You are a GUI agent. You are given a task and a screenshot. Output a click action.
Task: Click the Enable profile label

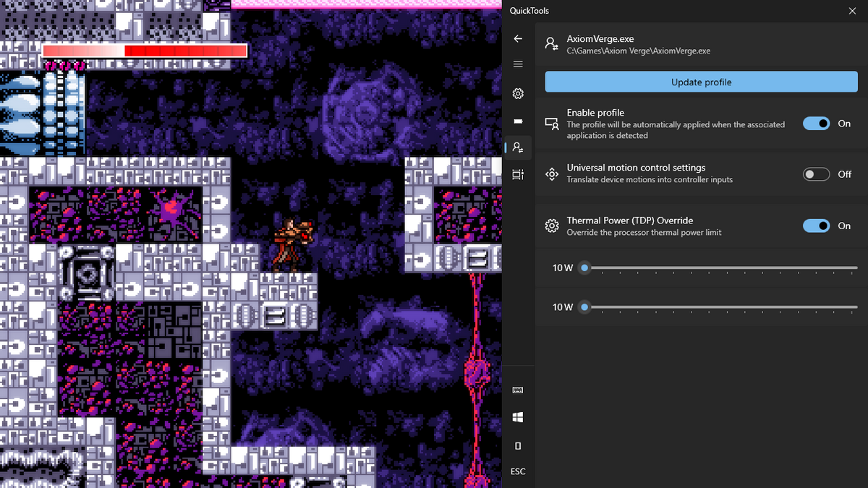(x=595, y=113)
